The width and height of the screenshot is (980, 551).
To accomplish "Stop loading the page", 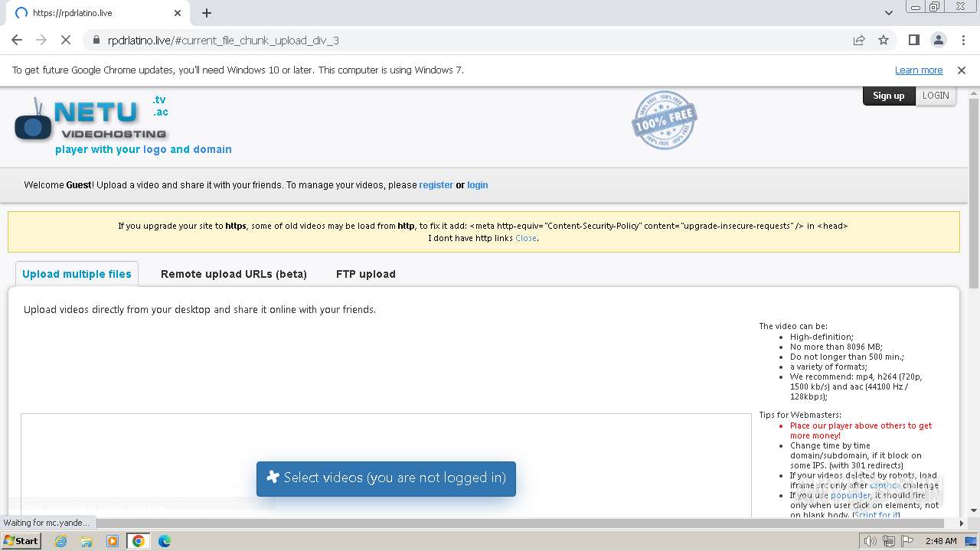I will (x=65, y=40).
